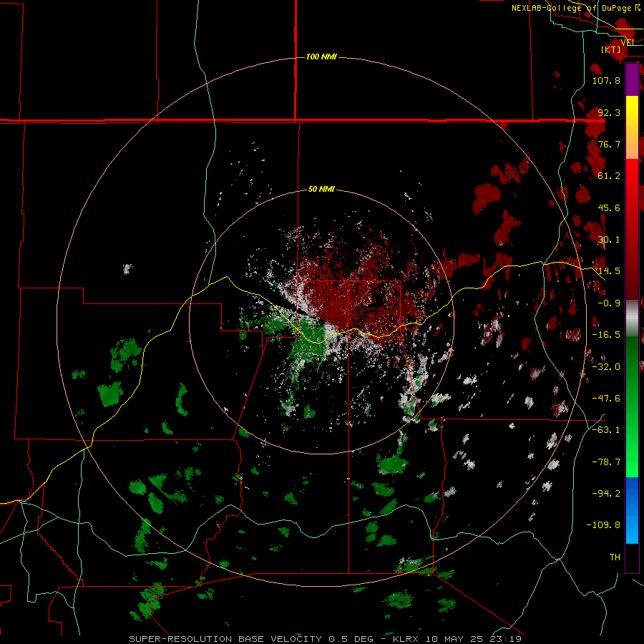
Task: Click the 76.7 velocity scale value
Action: point(609,144)
